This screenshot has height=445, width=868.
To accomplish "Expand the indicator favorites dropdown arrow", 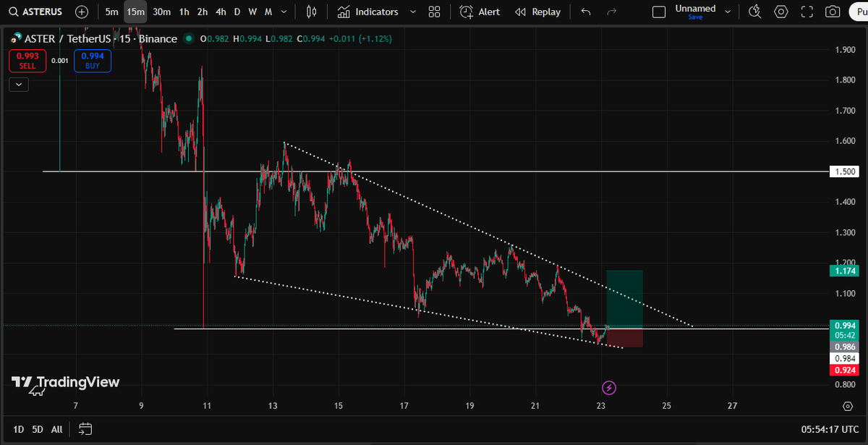I will point(413,12).
